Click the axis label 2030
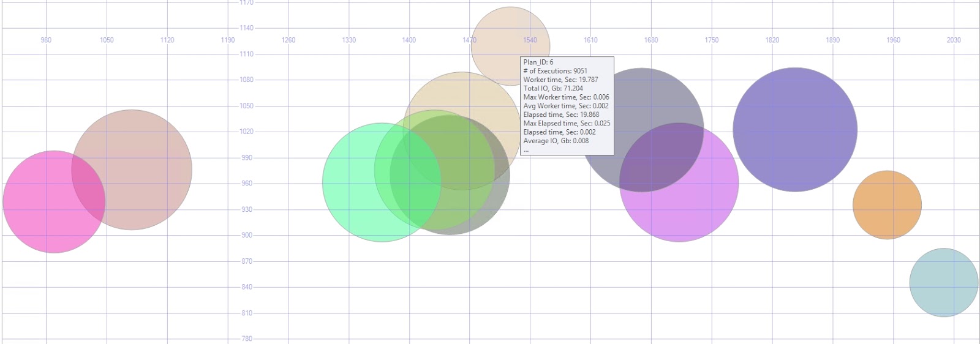The width and height of the screenshot is (980, 344). click(x=954, y=40)
